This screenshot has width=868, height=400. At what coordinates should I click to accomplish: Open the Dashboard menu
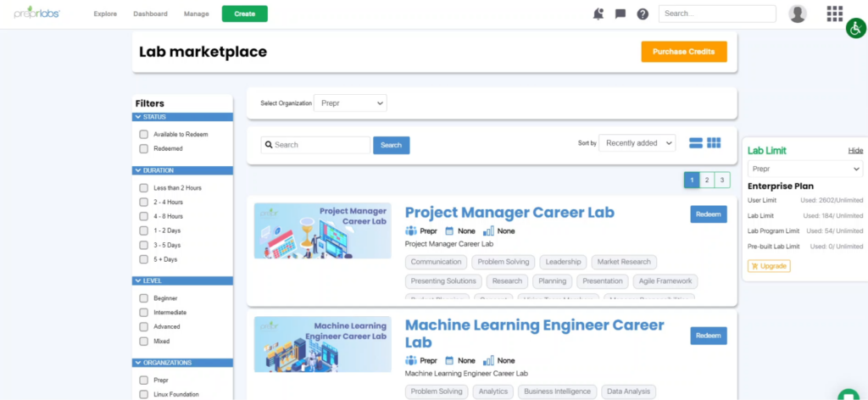point(150,14)
